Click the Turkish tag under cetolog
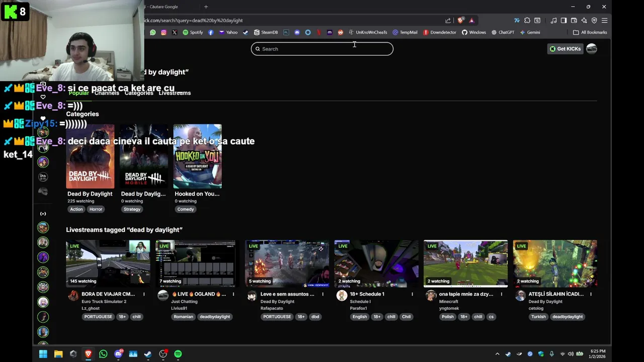The image size is (644, 362). pyautogui.click(x=538, y=317)
